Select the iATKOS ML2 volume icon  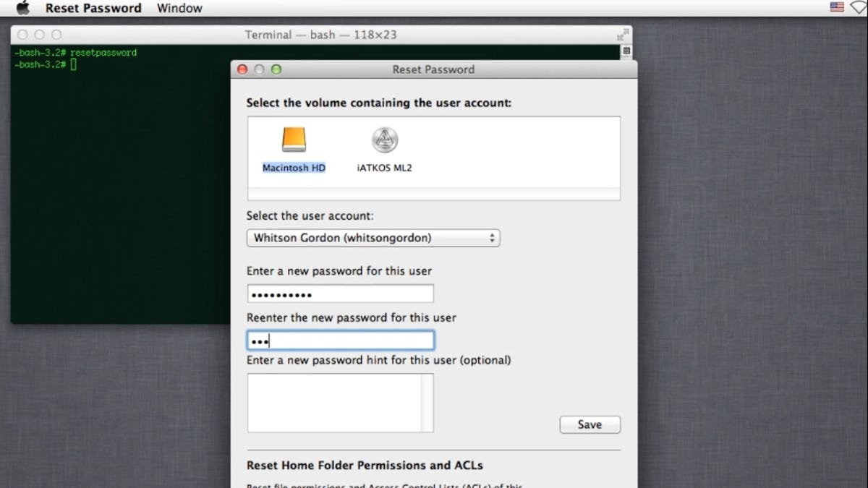coord(384,140)
